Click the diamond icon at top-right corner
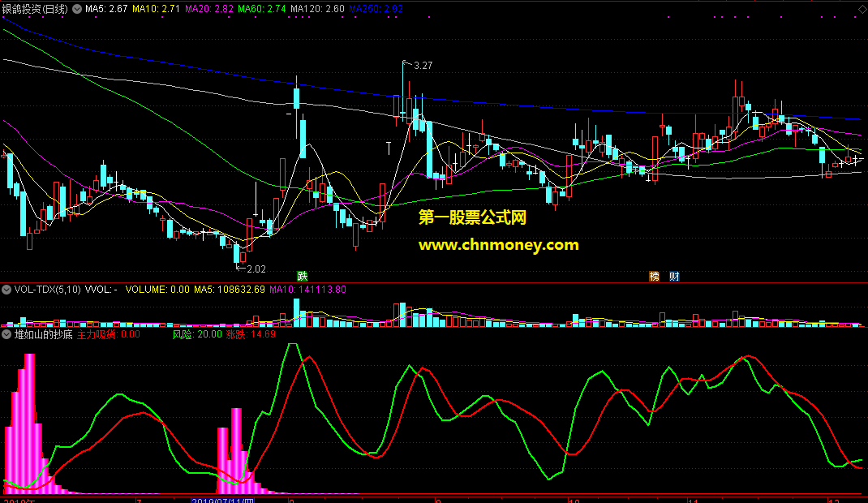 click(x=862, y=10)
